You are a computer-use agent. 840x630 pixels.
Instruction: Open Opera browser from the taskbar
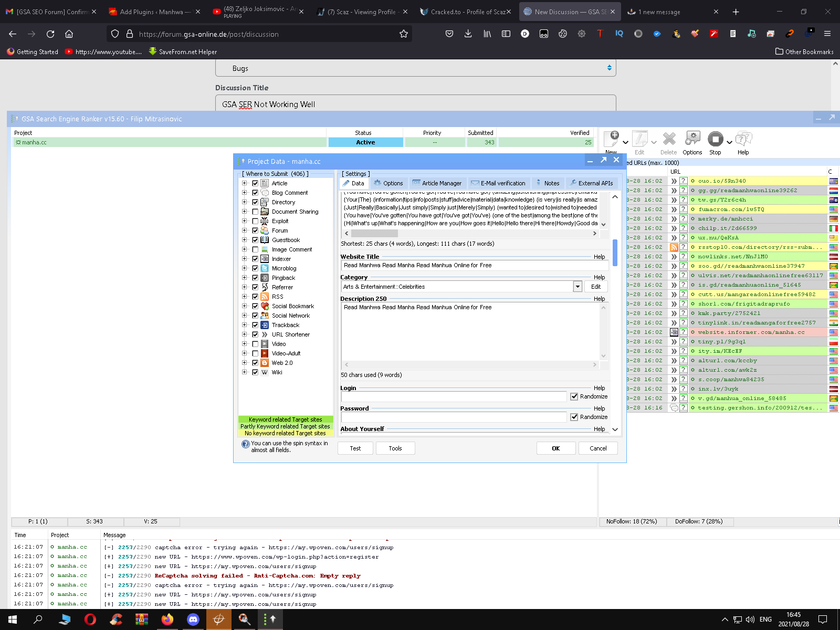click(90, 619)
